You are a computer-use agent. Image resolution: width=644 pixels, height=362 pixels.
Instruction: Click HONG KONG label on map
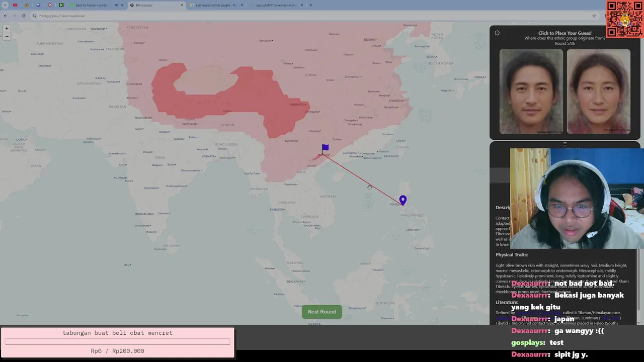coord(372,158)
